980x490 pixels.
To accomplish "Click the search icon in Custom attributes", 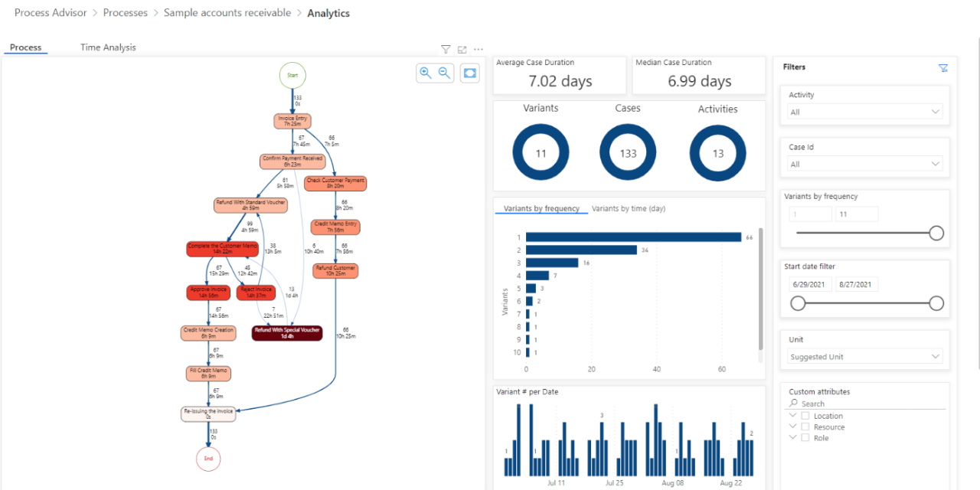I will (794, 403).
